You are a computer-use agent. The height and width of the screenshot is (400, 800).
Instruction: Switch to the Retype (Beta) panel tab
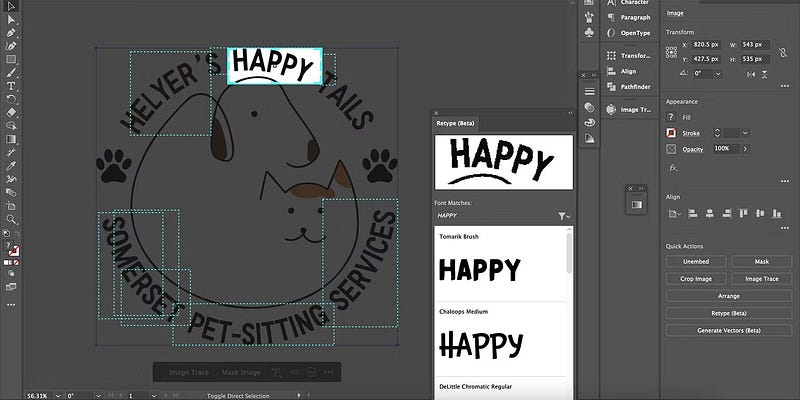456,122
